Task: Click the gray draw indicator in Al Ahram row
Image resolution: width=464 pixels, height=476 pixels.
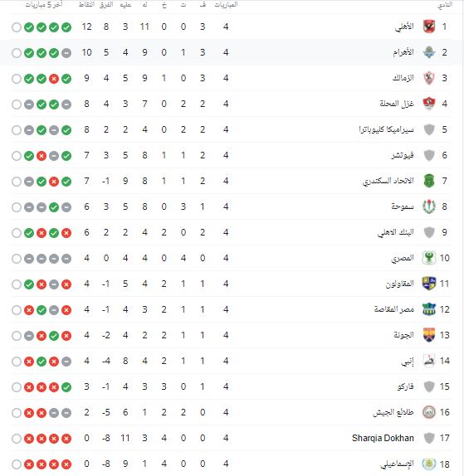Action: (x=66, y=53)
